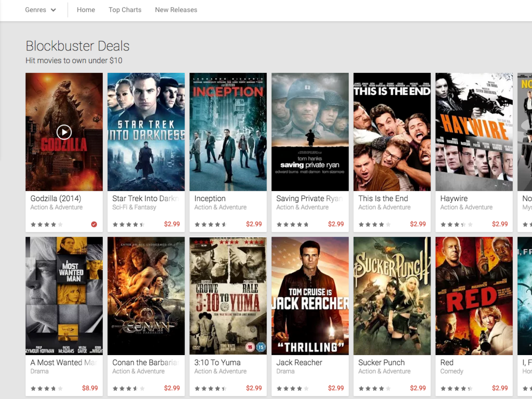Click the Haywire movie title

tap(454, 199)
